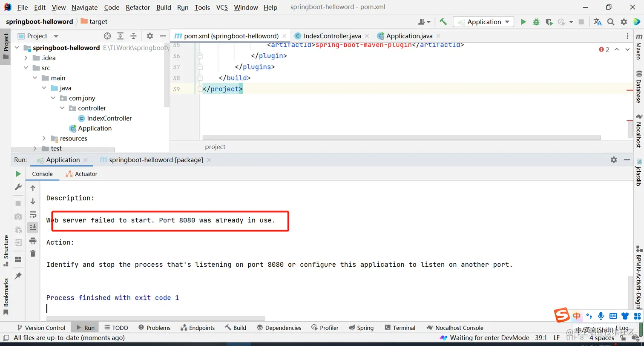Hide the Project tool window
This screenshot has height=346, width=644.
pyautogui.click(x=163, y=36)
